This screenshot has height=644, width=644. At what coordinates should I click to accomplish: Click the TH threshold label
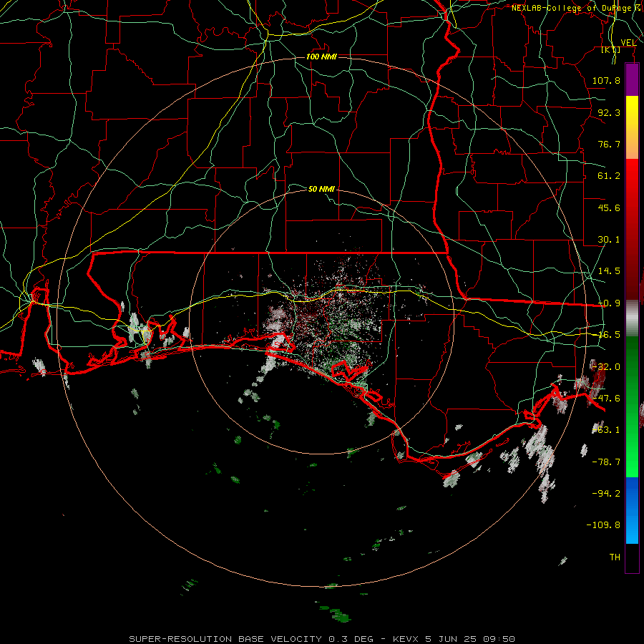[615, 557]
